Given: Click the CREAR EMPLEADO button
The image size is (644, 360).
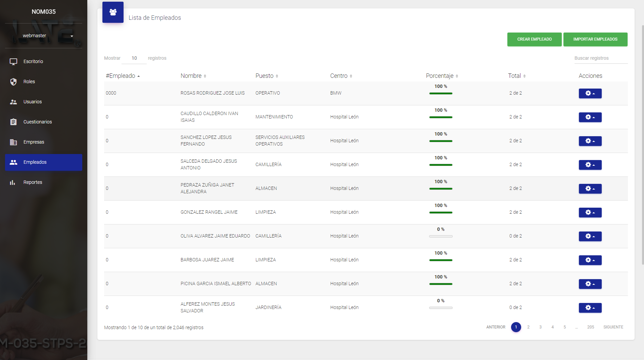Looking at the screenshot, I should (x=534, y=39).
